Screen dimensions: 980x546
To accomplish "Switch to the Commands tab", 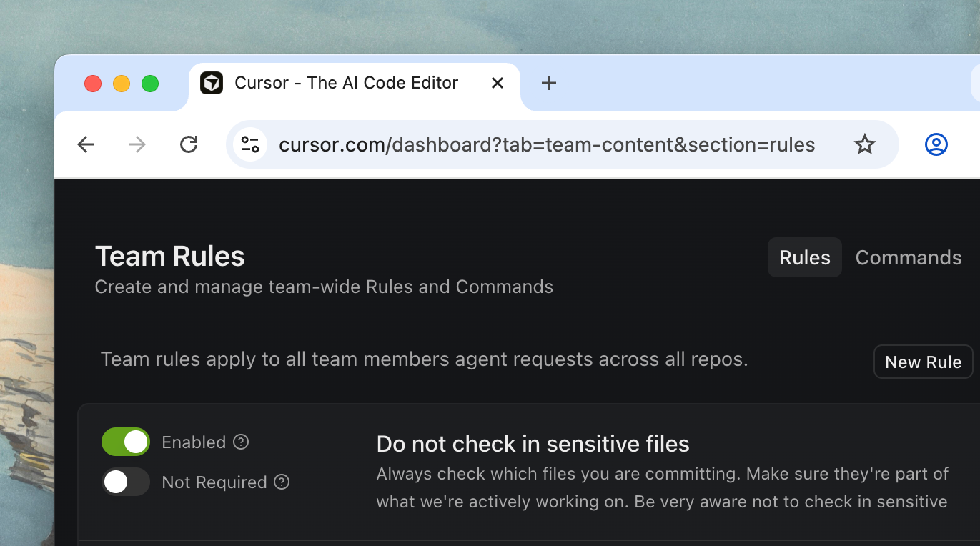I will [909, 257].
